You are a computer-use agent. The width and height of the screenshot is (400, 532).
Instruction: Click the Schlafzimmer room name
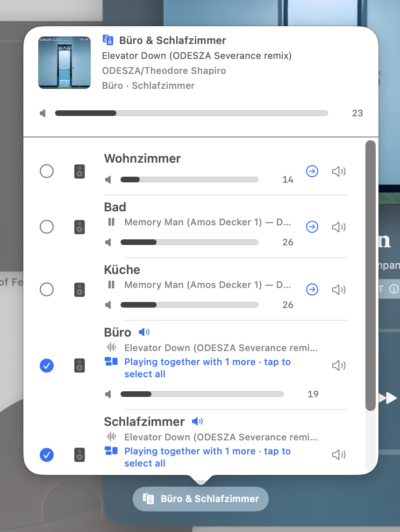[144, 422]
